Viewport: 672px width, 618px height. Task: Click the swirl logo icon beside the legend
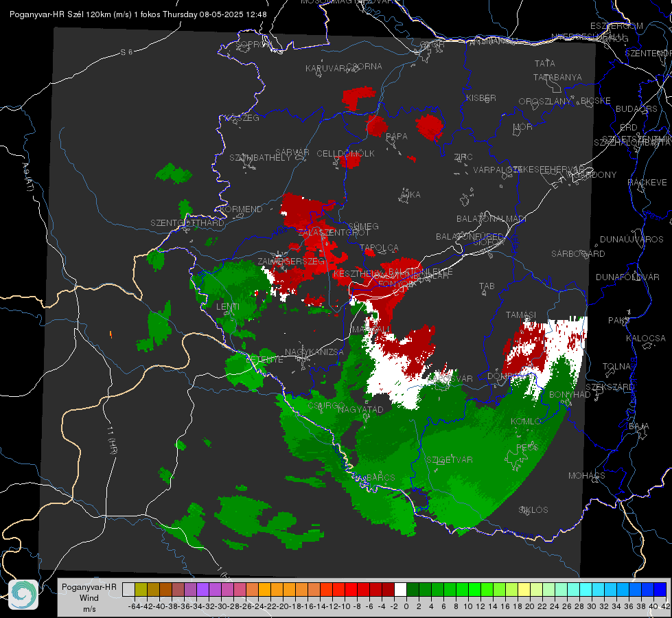[x=23, y=595]
